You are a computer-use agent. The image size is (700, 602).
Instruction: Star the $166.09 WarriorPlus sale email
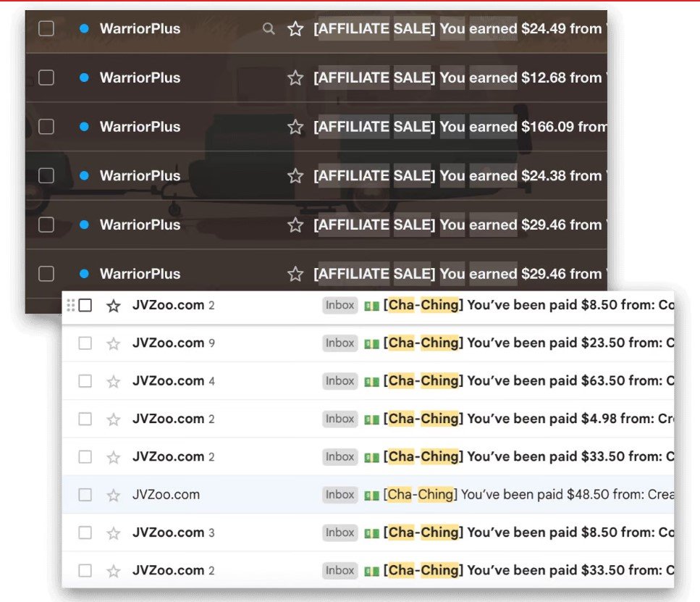[x=295, y=126]
